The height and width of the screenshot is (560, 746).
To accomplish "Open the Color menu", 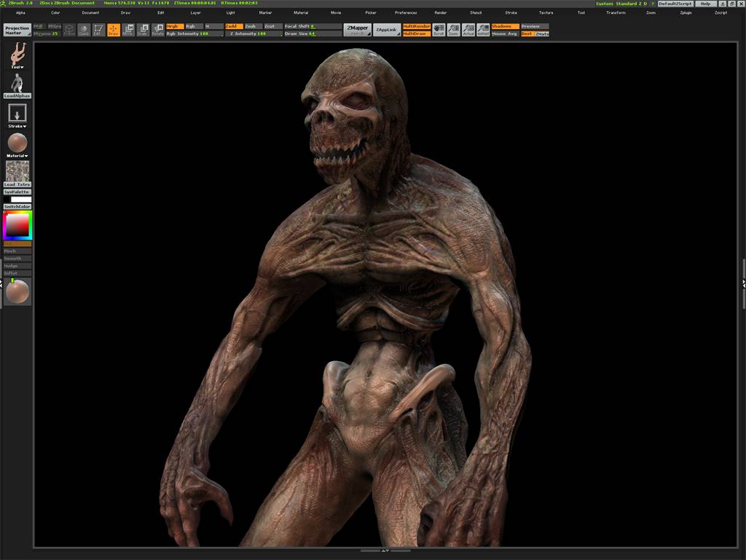I will coord(55,13).
